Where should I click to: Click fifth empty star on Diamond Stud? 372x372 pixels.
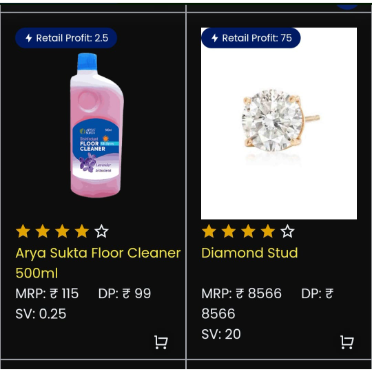click(x=287, y=231)
